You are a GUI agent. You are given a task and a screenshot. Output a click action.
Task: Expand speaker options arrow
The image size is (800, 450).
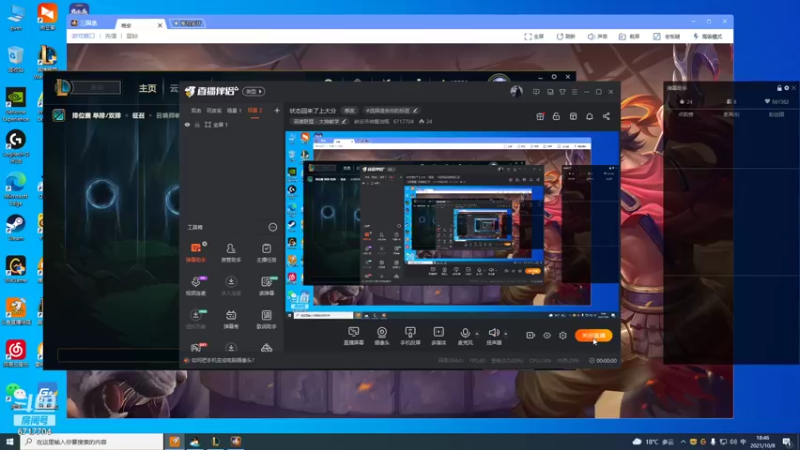point(506,334)
